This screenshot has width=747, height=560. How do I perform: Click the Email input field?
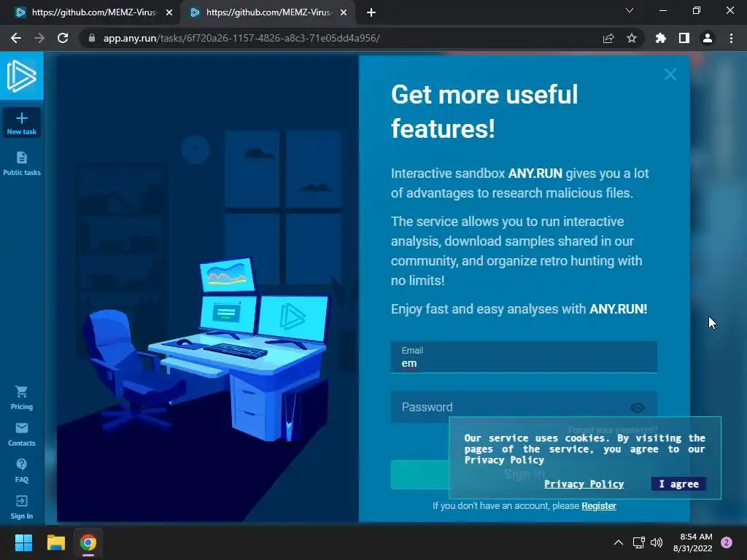click(524, 357)
